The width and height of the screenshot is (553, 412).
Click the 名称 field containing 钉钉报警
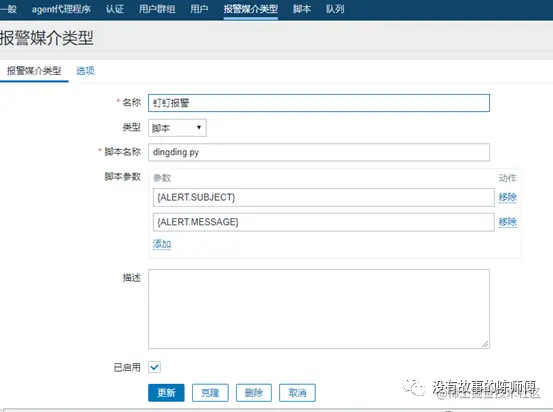point(319,103)
